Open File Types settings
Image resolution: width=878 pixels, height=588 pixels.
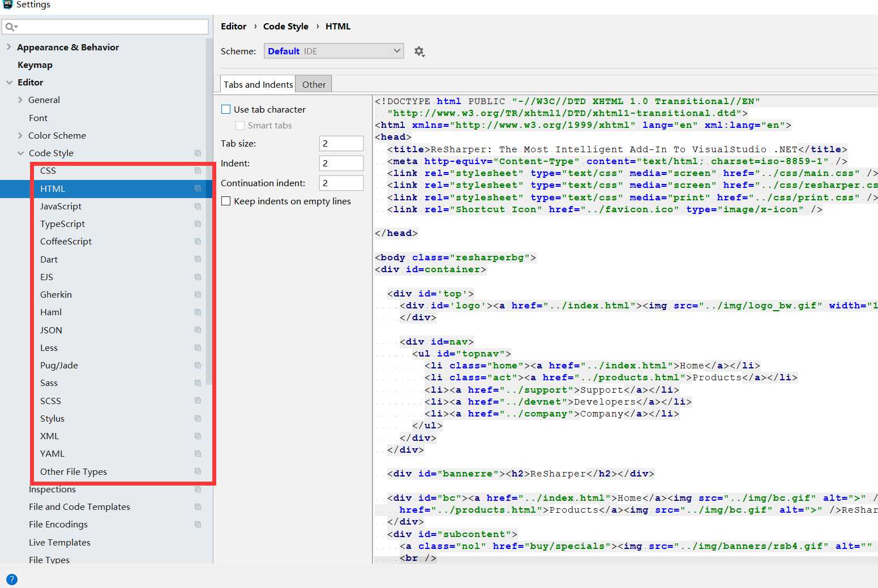click(x=49, y=559)
